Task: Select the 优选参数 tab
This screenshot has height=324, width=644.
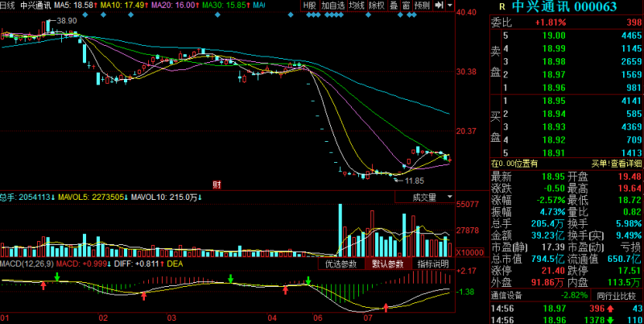Action: point(341,264)
